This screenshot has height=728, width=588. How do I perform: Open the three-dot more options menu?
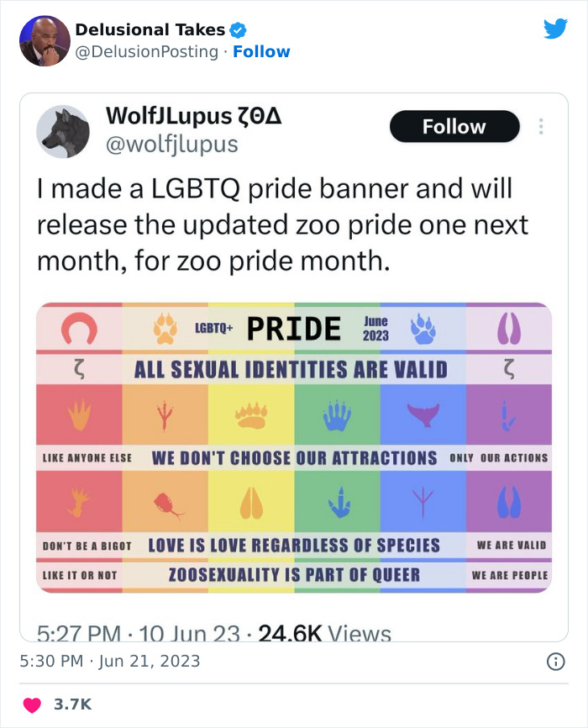541,127
